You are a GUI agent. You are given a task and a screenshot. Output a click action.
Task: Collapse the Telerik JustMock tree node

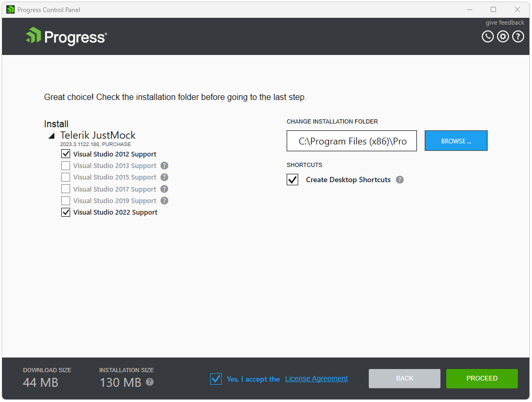click(51, 135)
